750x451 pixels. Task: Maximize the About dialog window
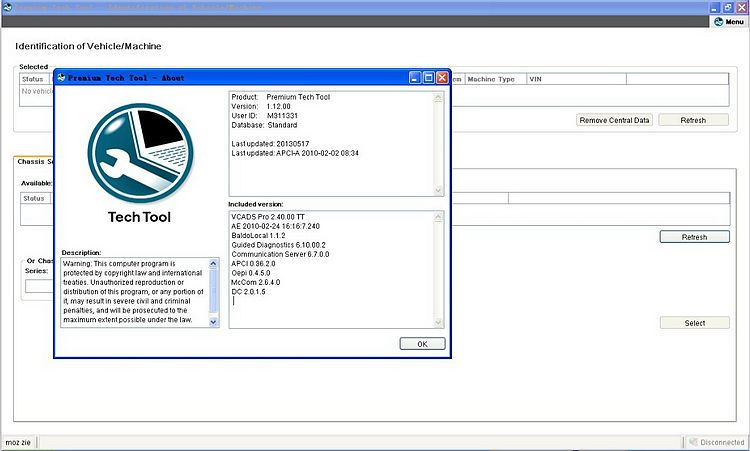click(429, 77)
